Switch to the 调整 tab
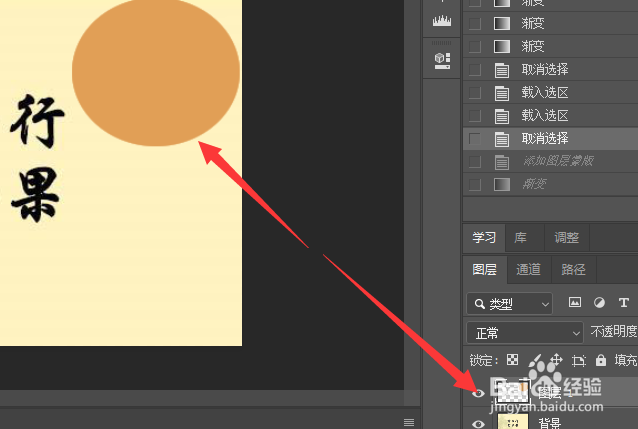 (566, 238)
